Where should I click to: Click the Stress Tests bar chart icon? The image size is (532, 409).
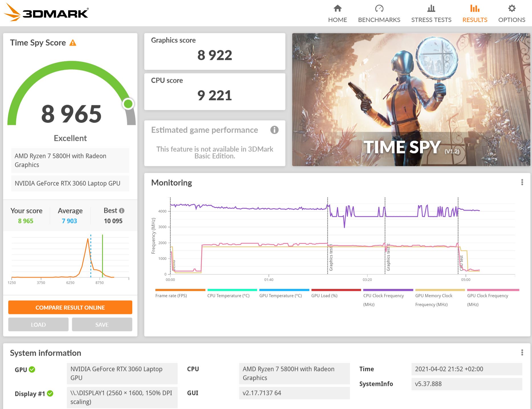pyautogui.click(x=431, y=9)
